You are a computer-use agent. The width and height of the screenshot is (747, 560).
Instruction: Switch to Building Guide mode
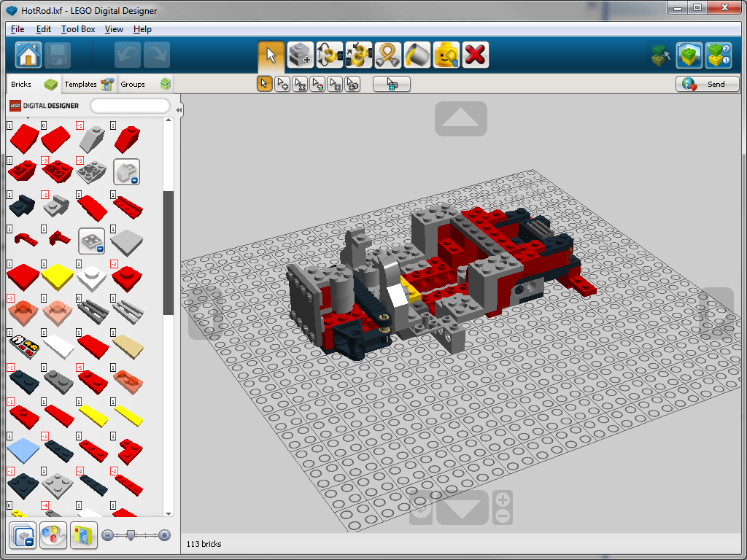(x=719, y=55)
